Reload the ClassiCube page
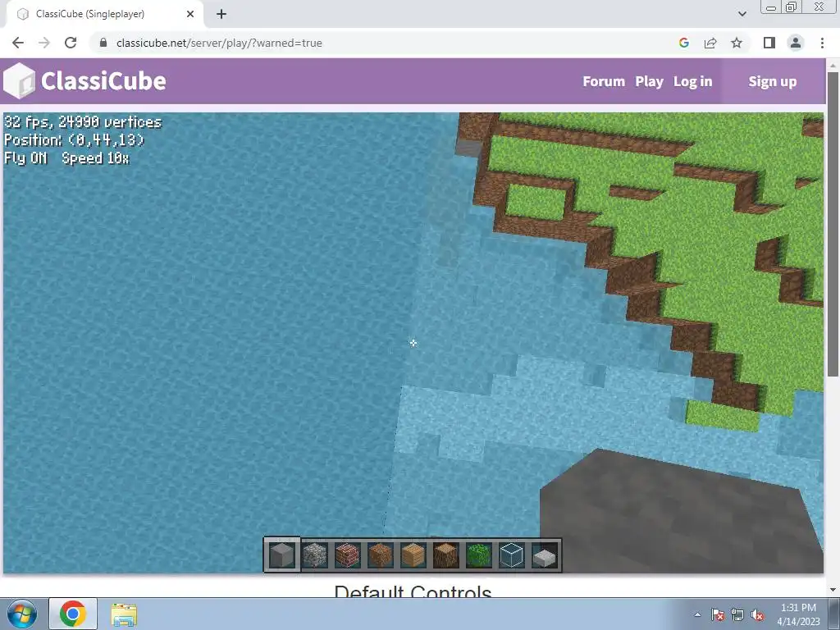Viewport: 840px width, 630px height. point(71,43)
